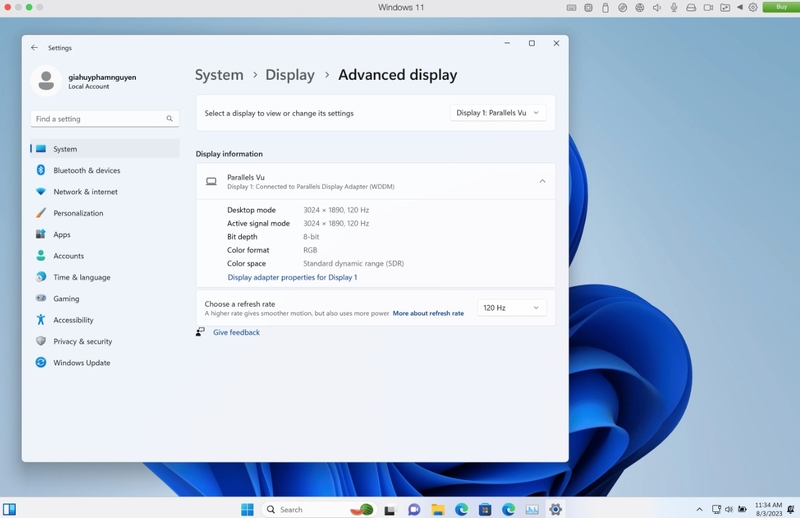Image resolution: width=800 pixels, height=518 pixels.
Task: Click the Settings gear in the taskbar
Action: 555,509
